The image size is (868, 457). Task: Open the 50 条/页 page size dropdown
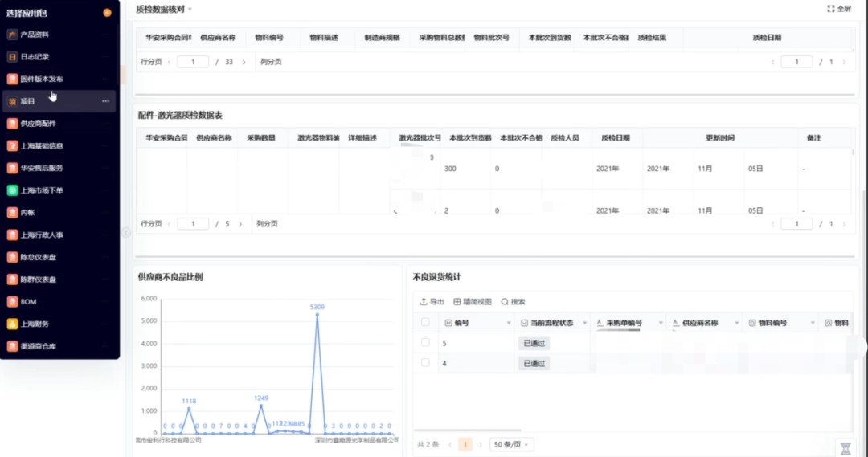click(x=511, y=444)
